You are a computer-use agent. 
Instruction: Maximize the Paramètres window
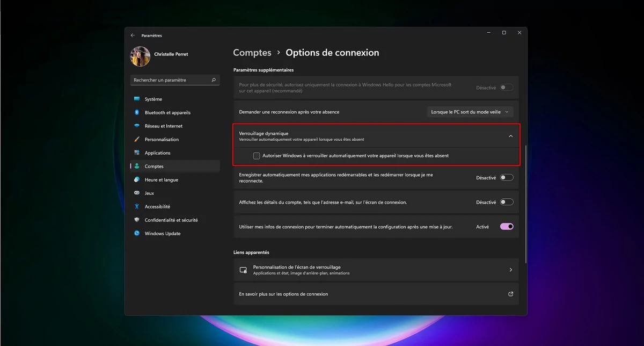(504, 33)
